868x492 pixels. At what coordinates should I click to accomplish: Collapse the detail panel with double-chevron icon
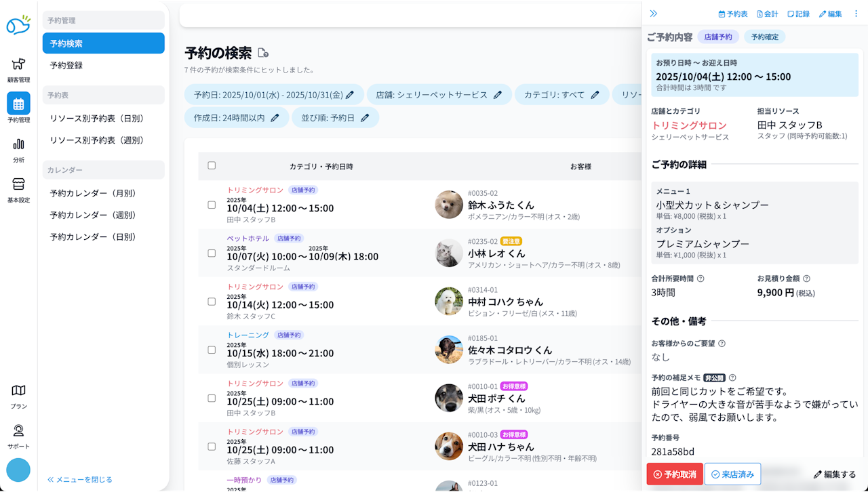pos(654,14)
